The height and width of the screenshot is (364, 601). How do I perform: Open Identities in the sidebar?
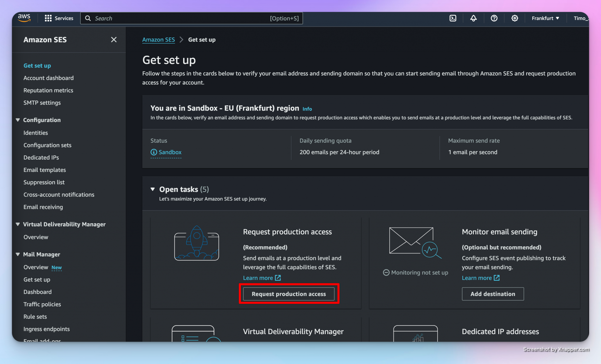(x=36, y=133)
